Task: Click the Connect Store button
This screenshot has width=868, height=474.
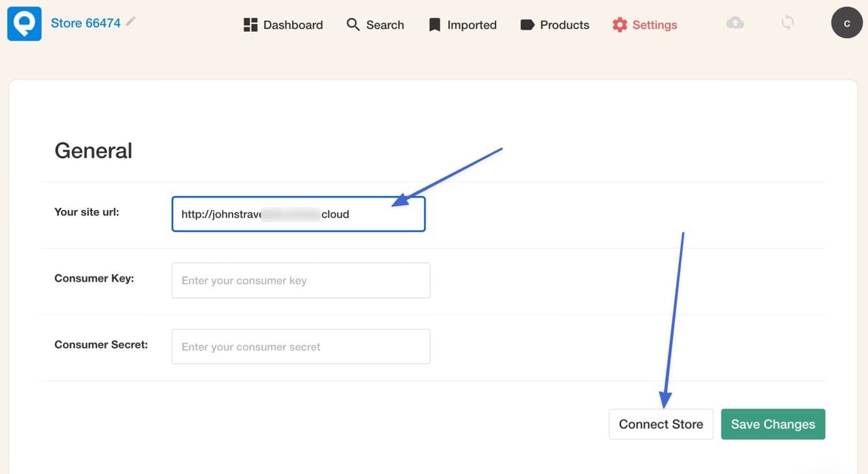Action: (661, 424)
